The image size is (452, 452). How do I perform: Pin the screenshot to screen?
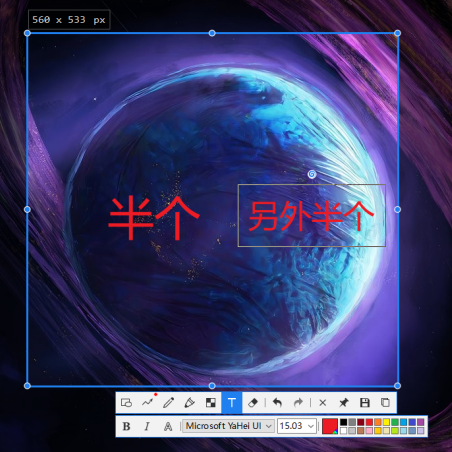[344, 403]
